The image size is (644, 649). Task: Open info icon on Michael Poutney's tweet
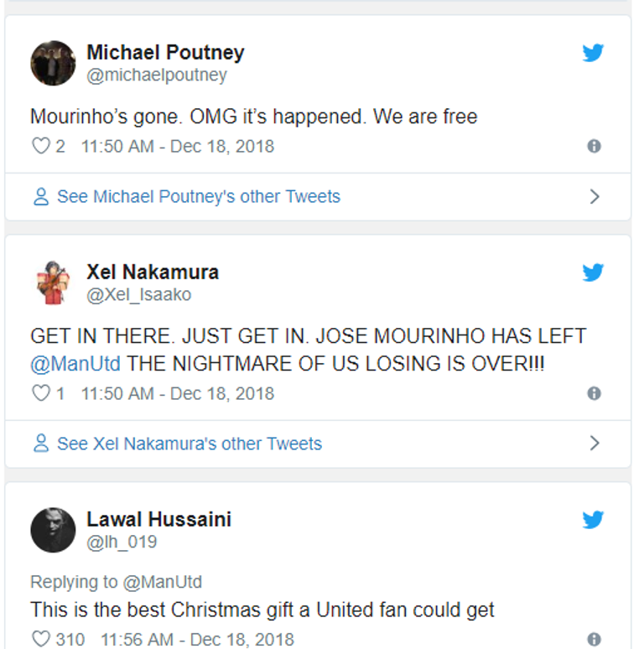tap(595, 146)
